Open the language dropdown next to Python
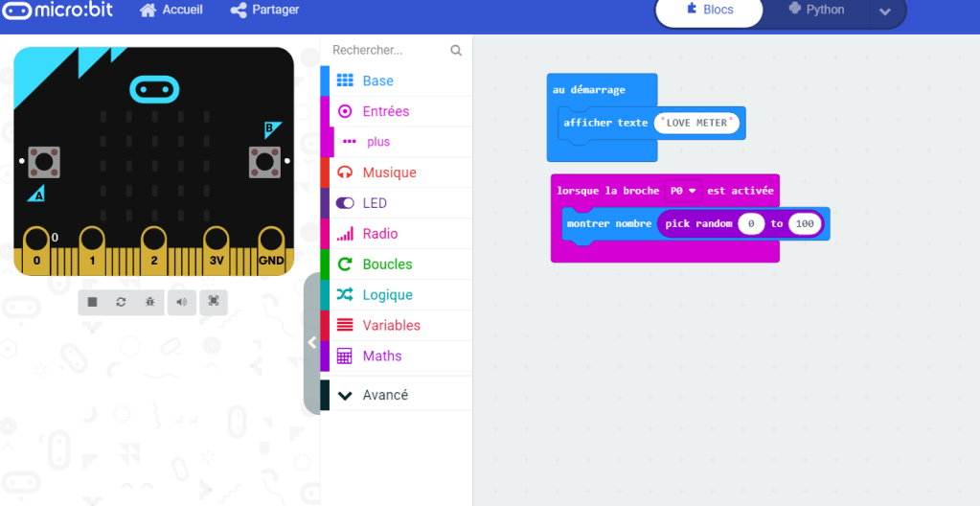Viewport: 980px width, 506px height. pos(884,11)
